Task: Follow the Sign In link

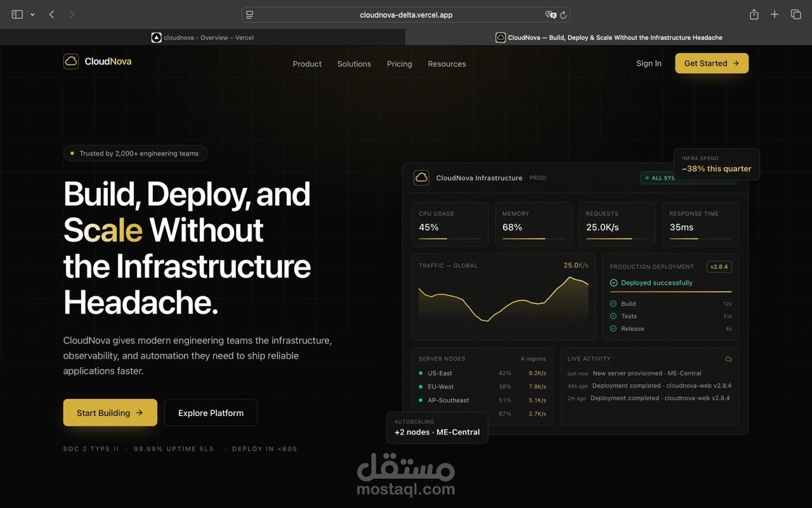Action: coord(649,63)
